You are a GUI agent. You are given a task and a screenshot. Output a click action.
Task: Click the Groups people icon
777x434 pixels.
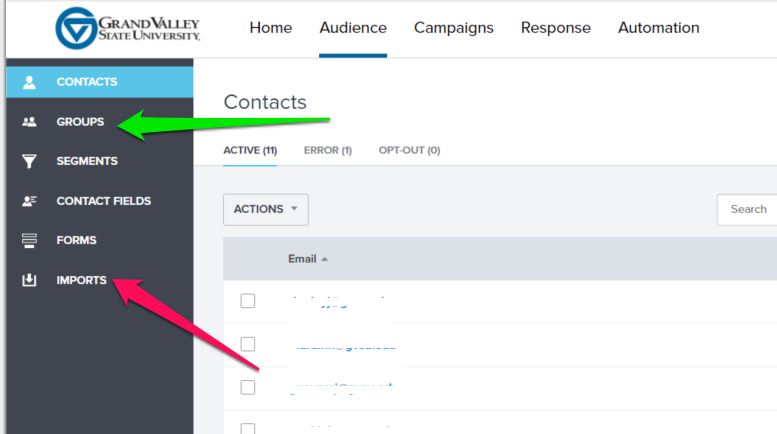pos(29,122)
